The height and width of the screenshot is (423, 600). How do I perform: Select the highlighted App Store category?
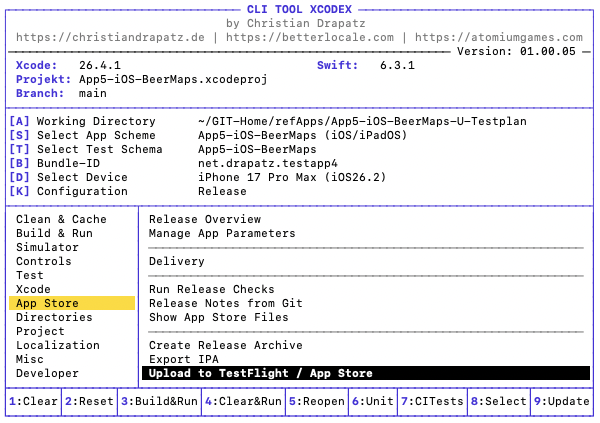(x=72, y=303)
